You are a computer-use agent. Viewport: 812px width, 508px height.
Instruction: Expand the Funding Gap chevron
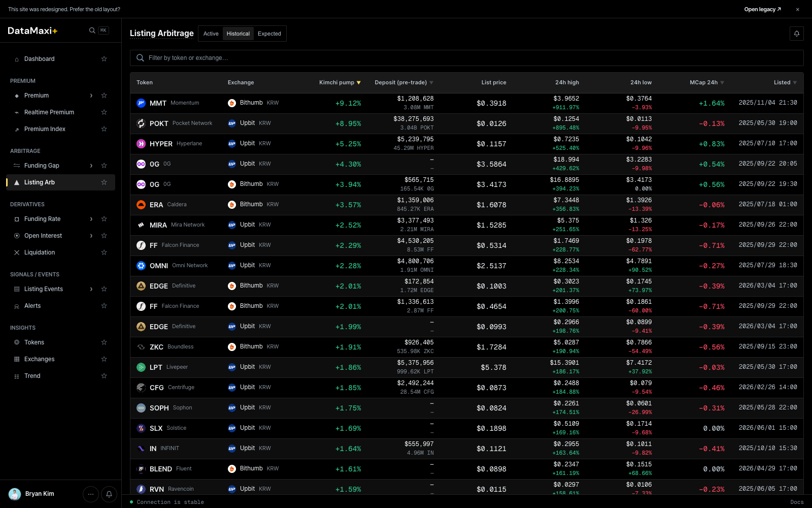click(x=91, y=166)
